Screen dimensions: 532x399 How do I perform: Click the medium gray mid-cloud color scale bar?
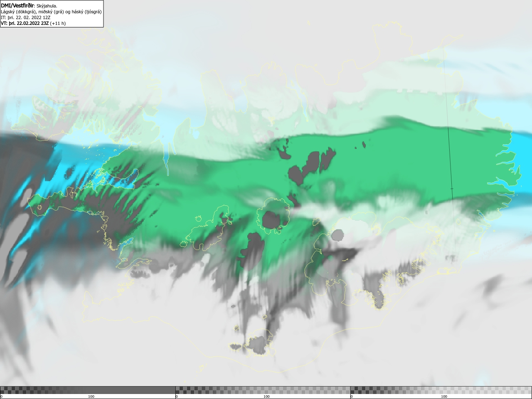click(263, 390)
